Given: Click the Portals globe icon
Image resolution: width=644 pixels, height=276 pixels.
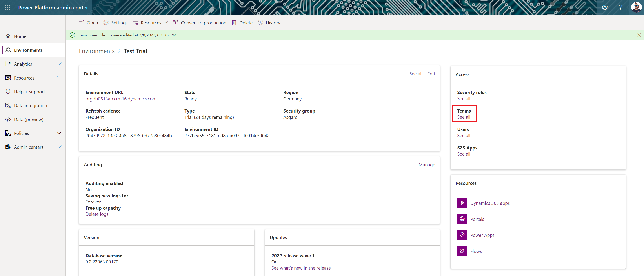Looking at the screenshot, I should tap(462, 219).
